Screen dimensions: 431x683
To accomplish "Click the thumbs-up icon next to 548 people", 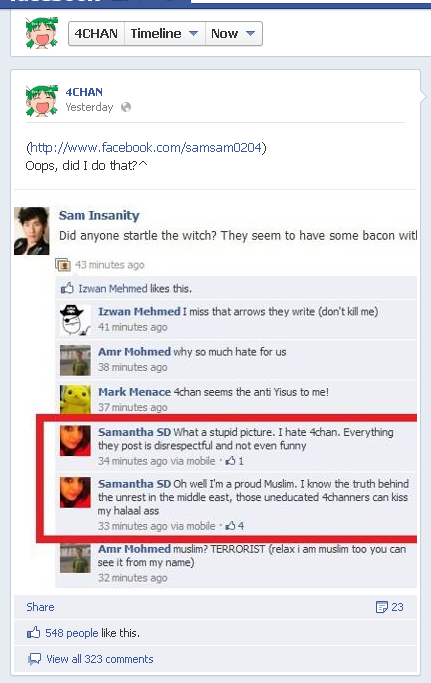I will point(34,632).
